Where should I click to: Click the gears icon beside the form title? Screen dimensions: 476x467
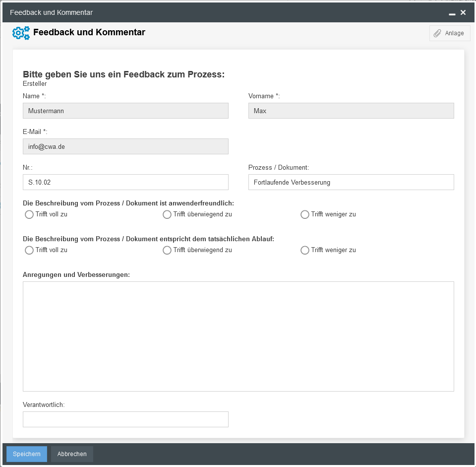21,33
